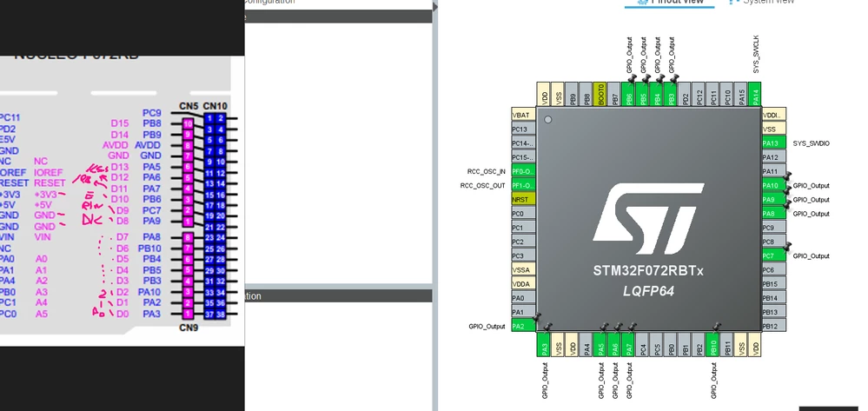Select the PC10 pin on the chip
Screen dimensions: 868x411
(x=726, y=94)
